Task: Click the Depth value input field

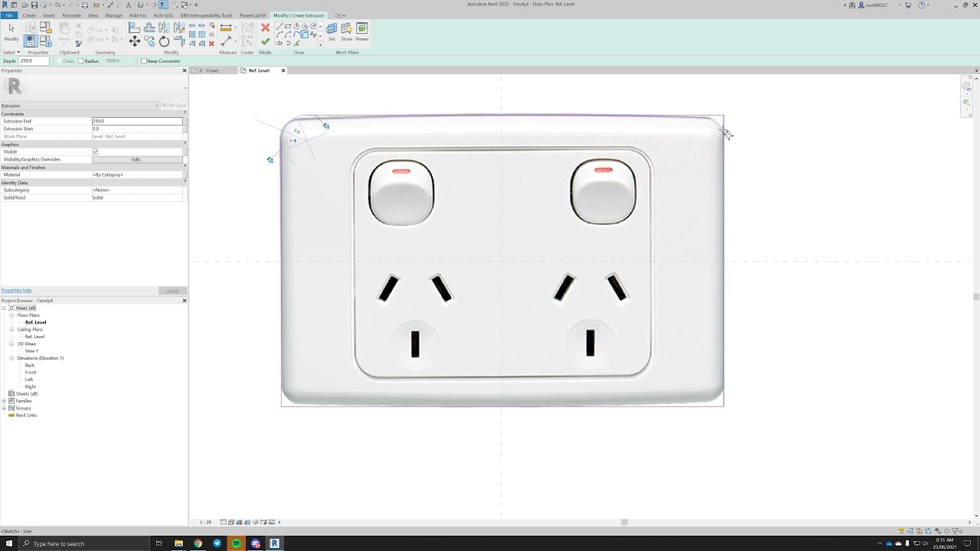Action: pos(34,61)
